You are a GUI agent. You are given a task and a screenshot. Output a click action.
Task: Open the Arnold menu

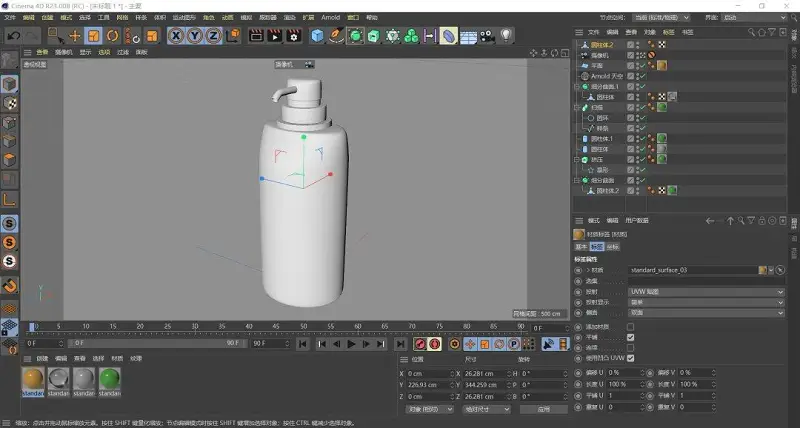pyautogui.click(x=331, y=17)
